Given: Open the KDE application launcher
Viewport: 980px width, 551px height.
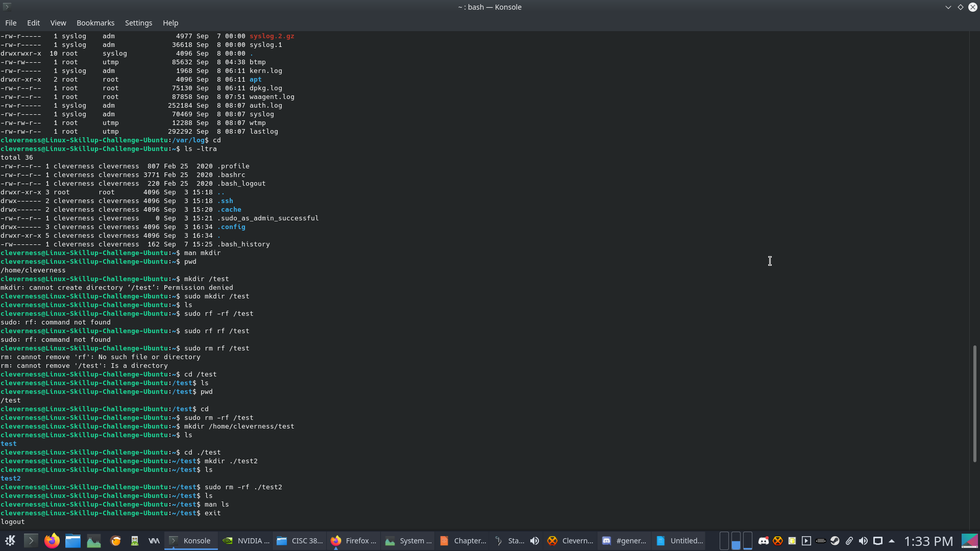Looking at the screenshot, I should pyautogui.click(x=10, y=541).
